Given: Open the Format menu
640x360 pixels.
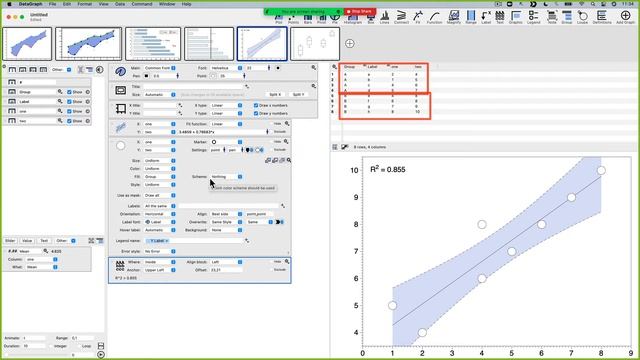Looking at the screenshot, I should click(84, 4).
